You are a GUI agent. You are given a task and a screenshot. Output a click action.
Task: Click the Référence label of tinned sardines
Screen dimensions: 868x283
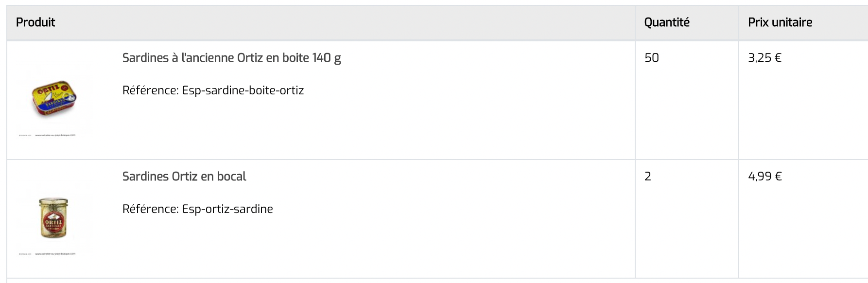pos(151,90)
